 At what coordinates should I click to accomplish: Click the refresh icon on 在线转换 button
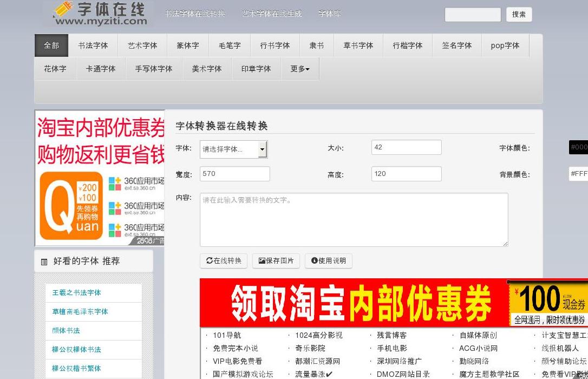209,260
